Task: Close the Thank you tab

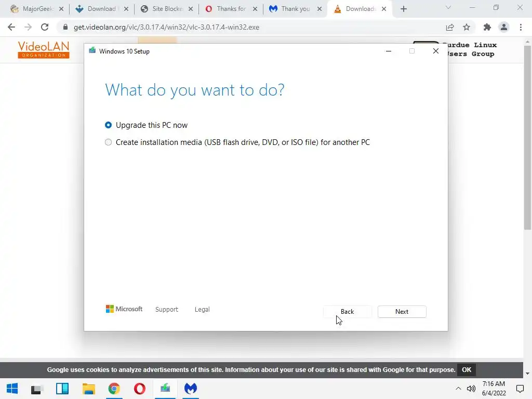Action: 320,9
